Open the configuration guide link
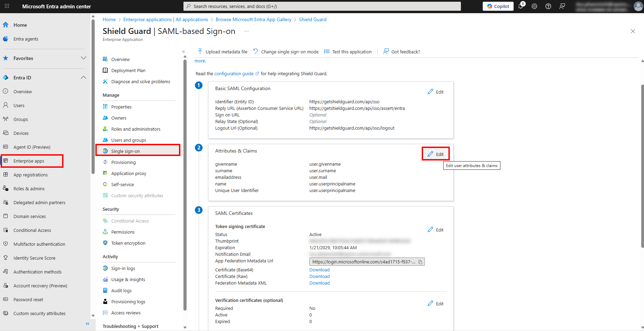This screenshot has height=331, width=644. pos(234,74)
